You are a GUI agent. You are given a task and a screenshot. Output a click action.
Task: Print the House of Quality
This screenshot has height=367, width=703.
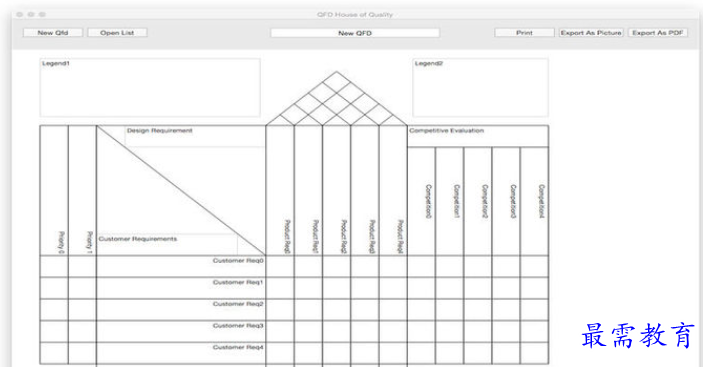pyautogui.click(x=524, y=33)
